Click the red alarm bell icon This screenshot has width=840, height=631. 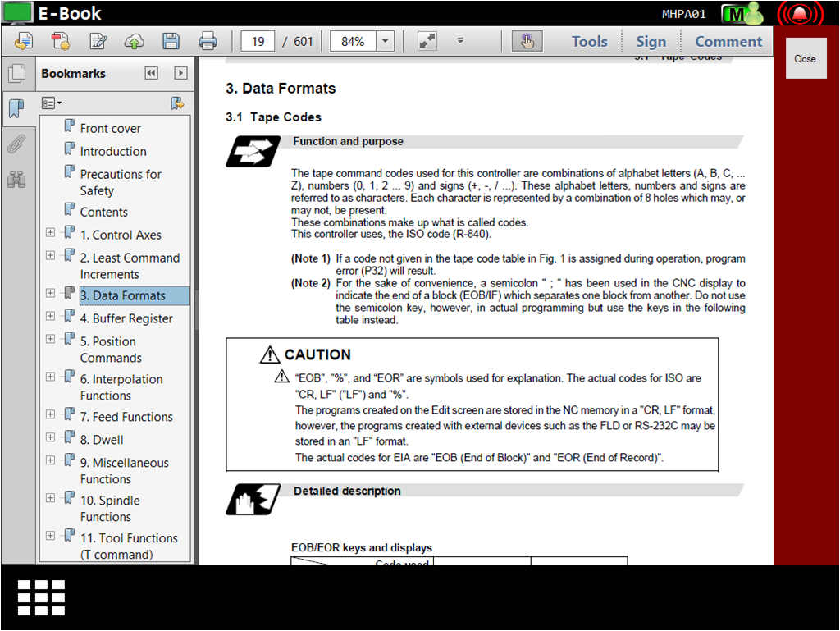(799, 15)
